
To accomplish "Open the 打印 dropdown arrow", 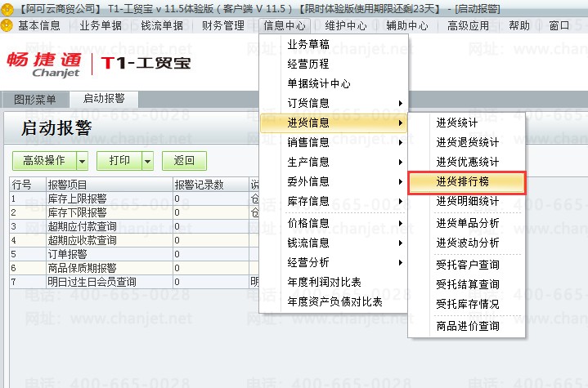I will pyautogui.click(x=148, y=161).
